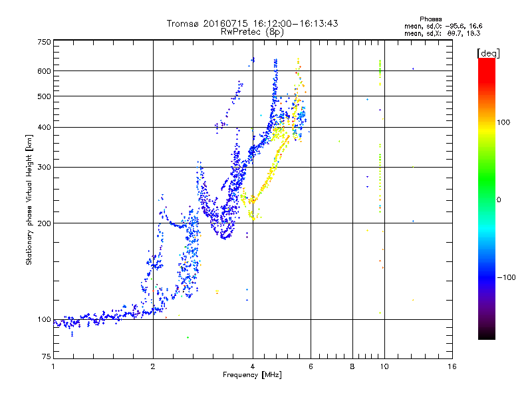Click the x-axis tick label '2'
The width and height of the screenshot is (532, 399).
point(153,366)
